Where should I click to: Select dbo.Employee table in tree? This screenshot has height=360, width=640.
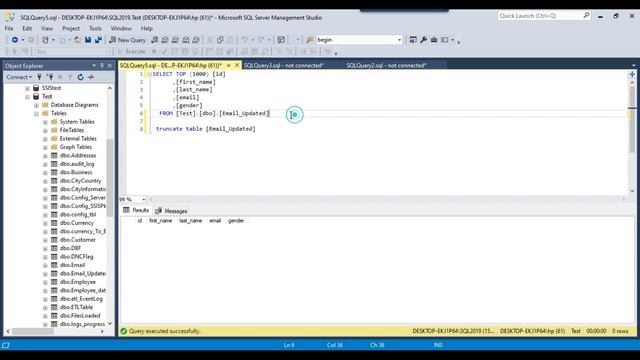78,282
